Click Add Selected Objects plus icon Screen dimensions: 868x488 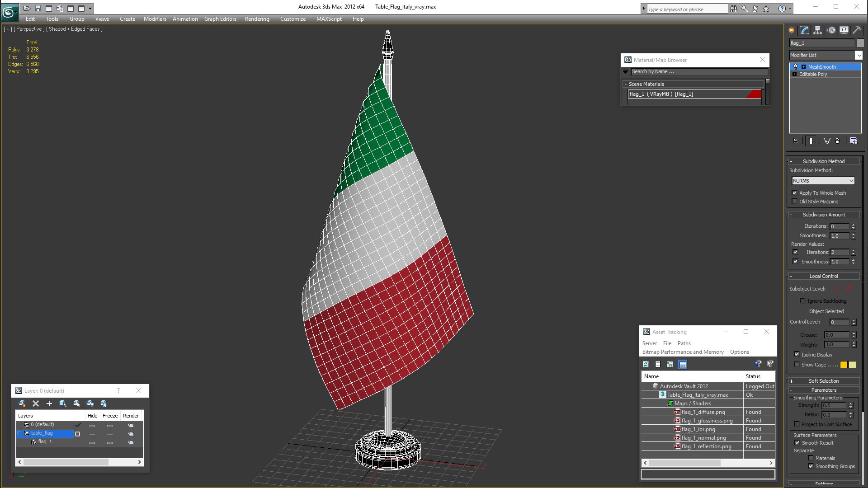[49, 404]
